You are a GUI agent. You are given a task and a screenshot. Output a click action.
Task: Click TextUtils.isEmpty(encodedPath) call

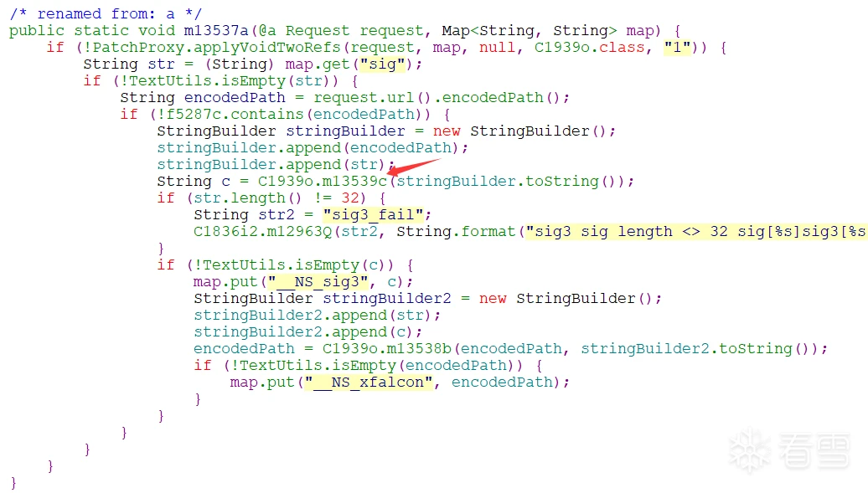pyautogui.click(x=376, y=366)
